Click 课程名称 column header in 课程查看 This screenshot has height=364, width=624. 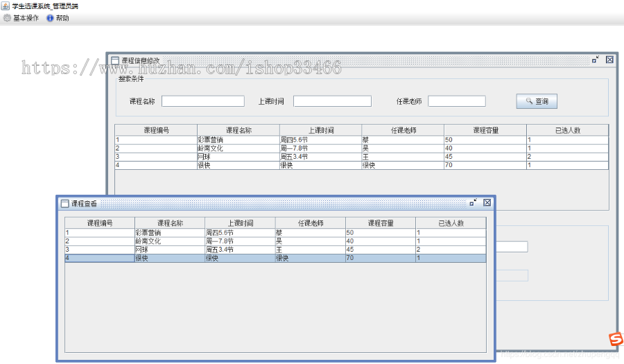click(x=170, y=223)
